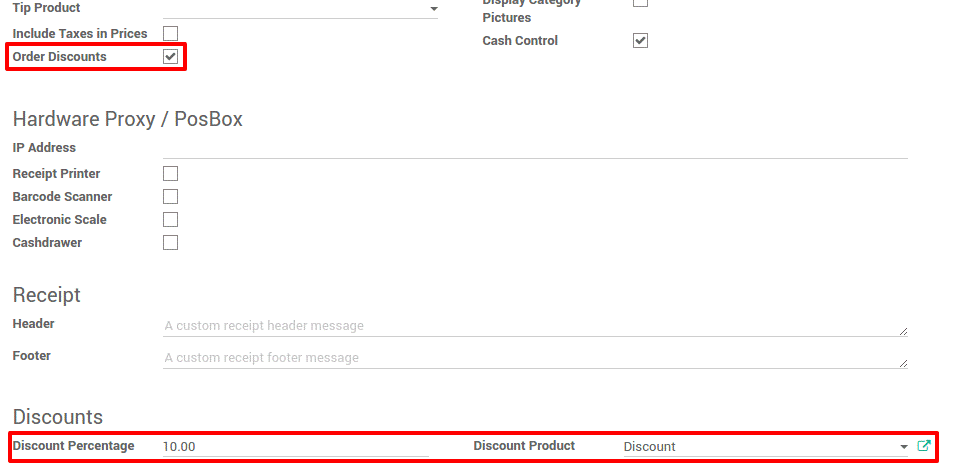Uncheck the Order Discounts checkbox
The width and height of the screenshot is (957, 467).
point(171,57)
